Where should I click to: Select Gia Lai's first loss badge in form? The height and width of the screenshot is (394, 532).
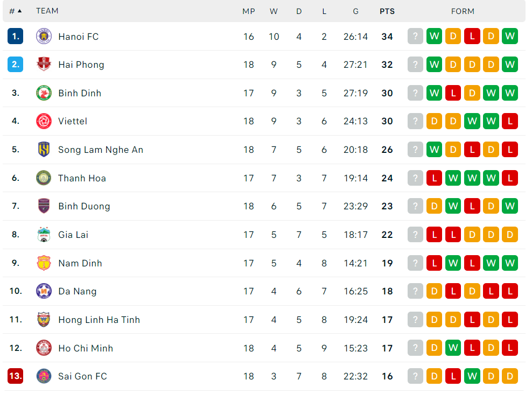435,235
